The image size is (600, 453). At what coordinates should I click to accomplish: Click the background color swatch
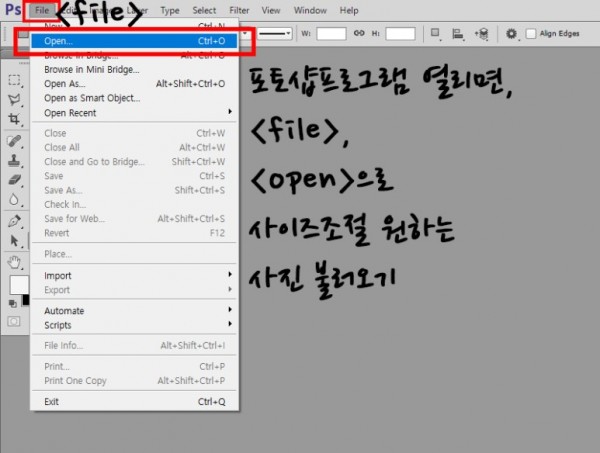coord(26,300)
